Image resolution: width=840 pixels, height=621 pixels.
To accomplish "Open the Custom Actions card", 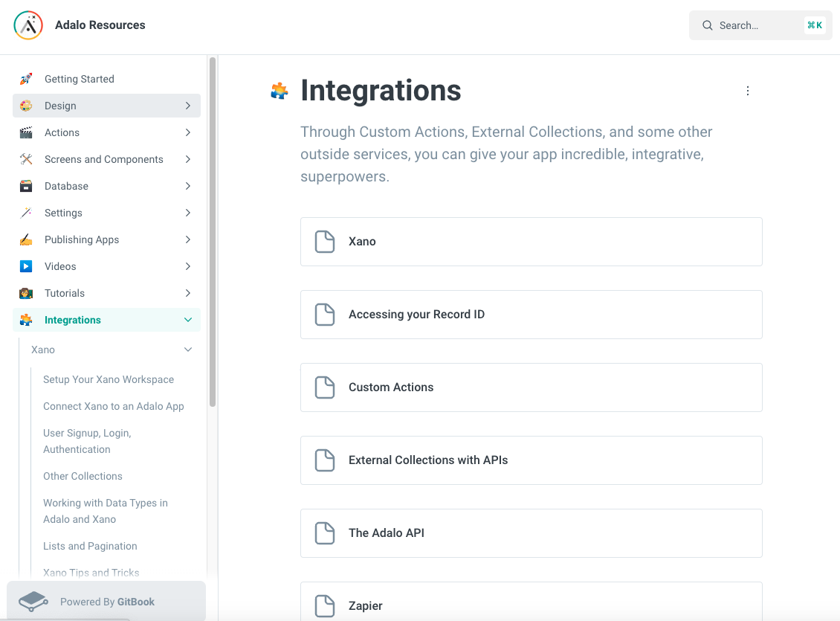I will 531,387.
